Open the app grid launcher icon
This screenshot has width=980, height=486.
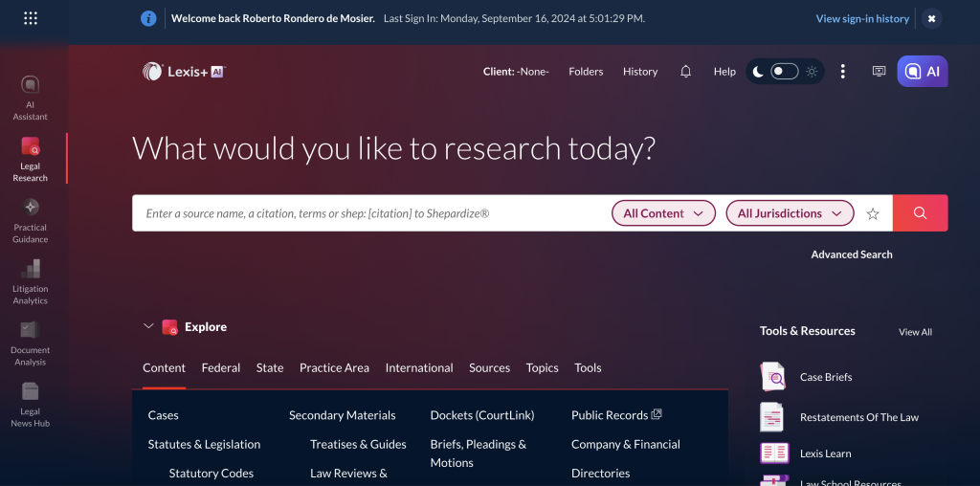point(31,18)
